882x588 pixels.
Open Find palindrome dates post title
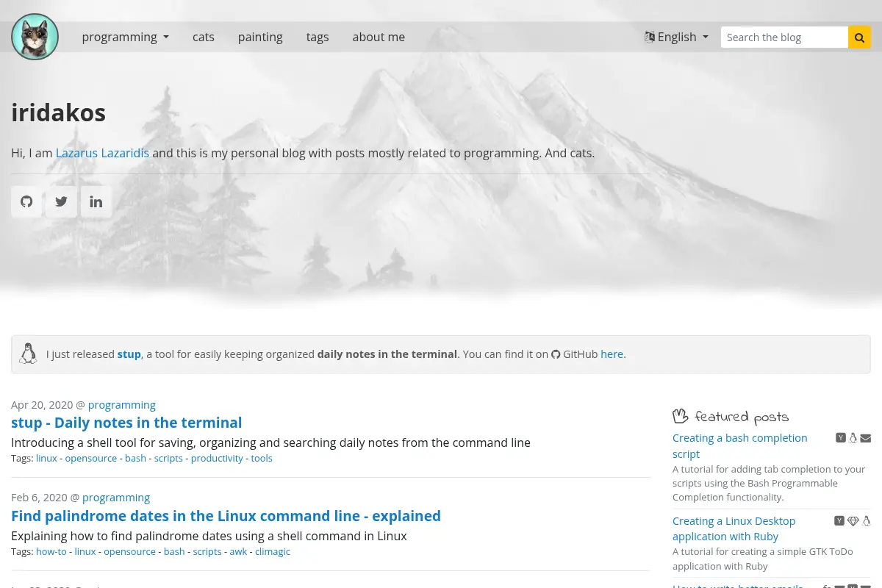click(x=226, y=516)
